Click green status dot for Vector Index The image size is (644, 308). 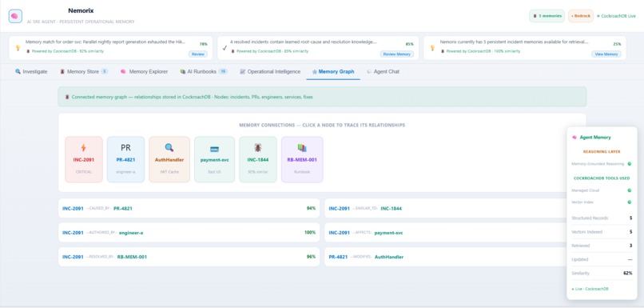tap(629, 202)
